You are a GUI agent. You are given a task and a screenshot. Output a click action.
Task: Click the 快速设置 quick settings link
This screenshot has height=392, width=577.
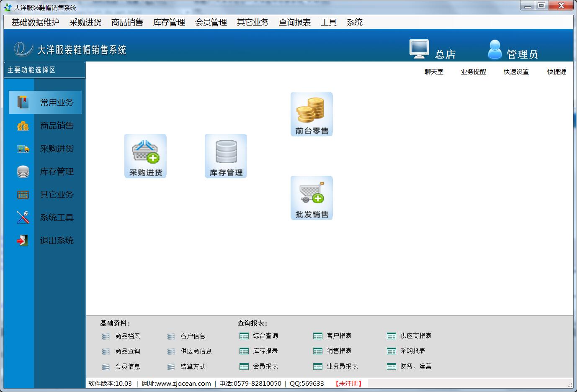(x=515, y=72)
